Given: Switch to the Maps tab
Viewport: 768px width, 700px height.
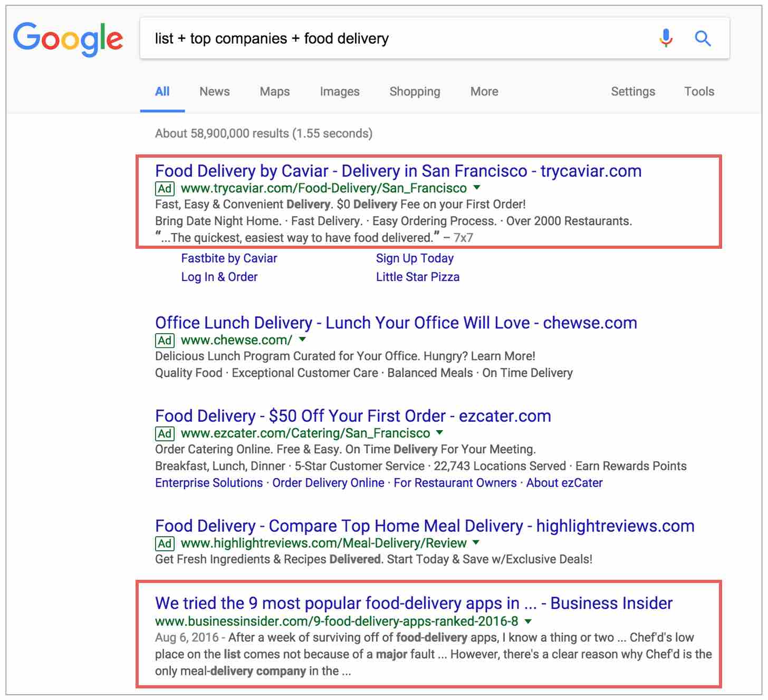Looking at the screenshot, I should pyautogui.click(x=275, y=92).
